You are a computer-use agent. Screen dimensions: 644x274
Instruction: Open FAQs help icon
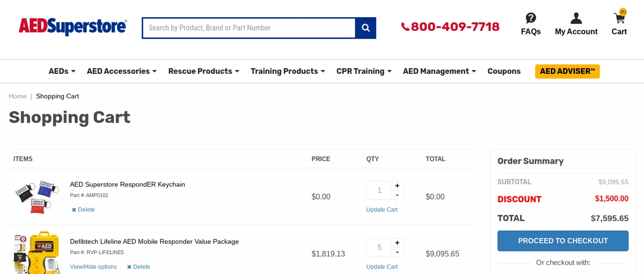(531, 18)
